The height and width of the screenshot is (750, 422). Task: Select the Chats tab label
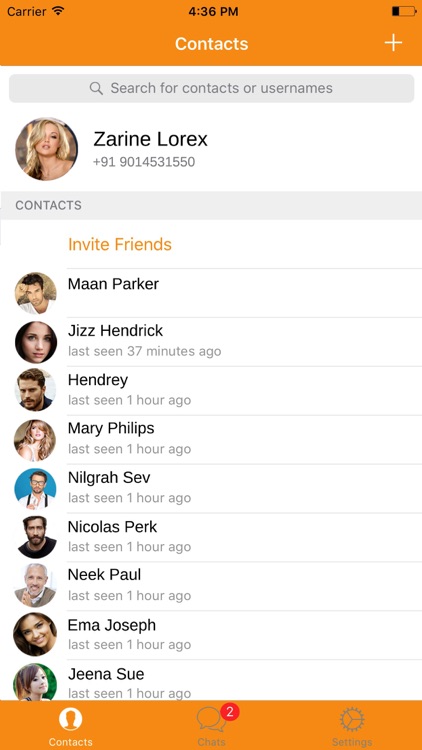[x=211, y=742]
